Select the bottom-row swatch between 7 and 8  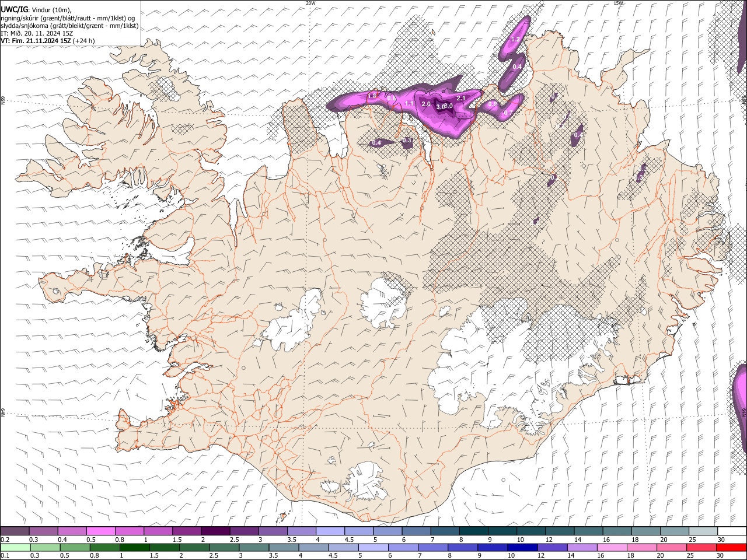point(433,547)
